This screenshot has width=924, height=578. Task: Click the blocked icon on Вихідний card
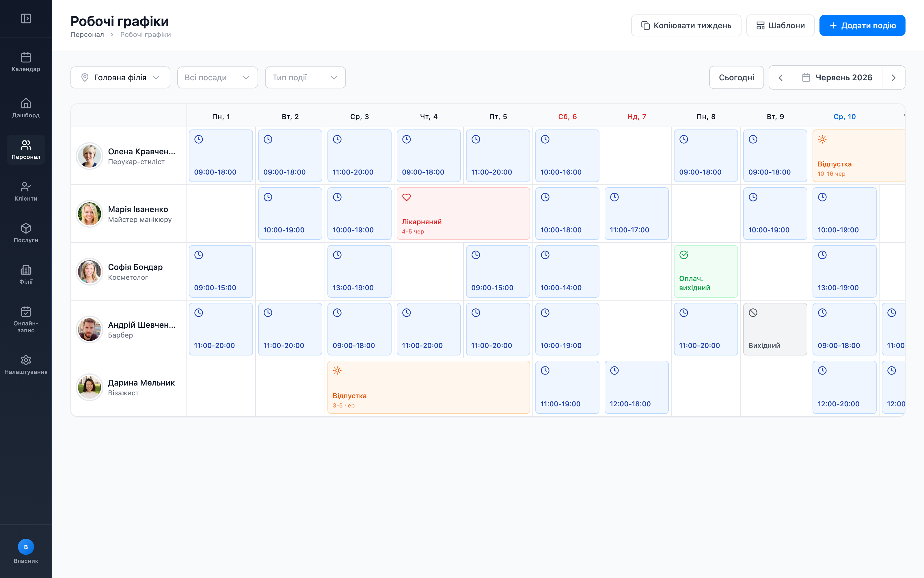(753, 313)
